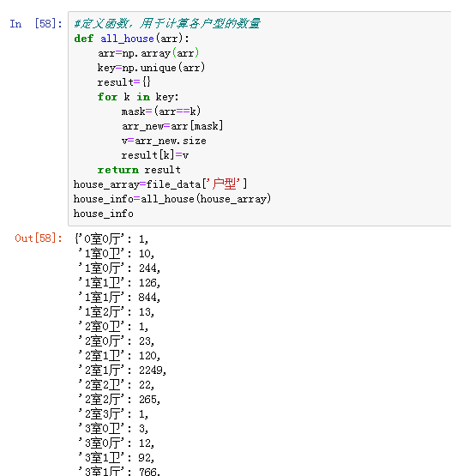This screenshot has height=476, width=451.
Task: Place cursor on result={} line
Action: tap(123, 82)
